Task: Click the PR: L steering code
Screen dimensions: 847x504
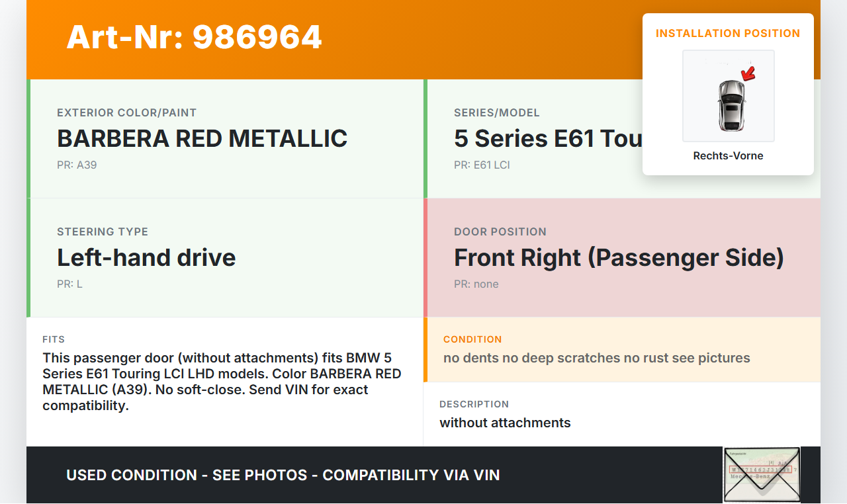Action: click(69, 284)
